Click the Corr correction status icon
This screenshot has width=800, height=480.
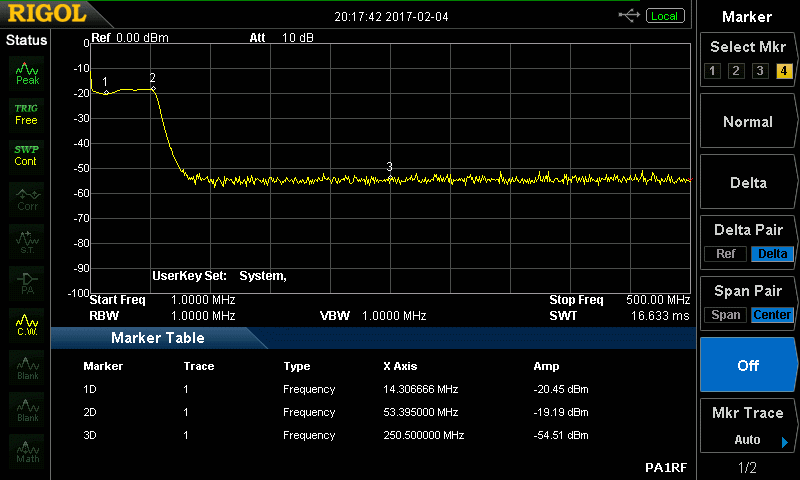point(27,199)
